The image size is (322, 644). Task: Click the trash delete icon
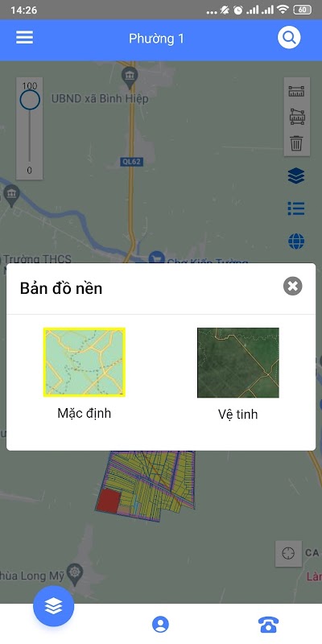point(296,143)
